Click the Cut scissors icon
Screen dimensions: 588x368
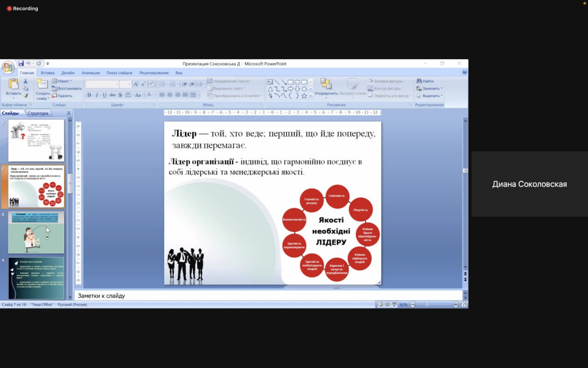click(x=26, y=81)
